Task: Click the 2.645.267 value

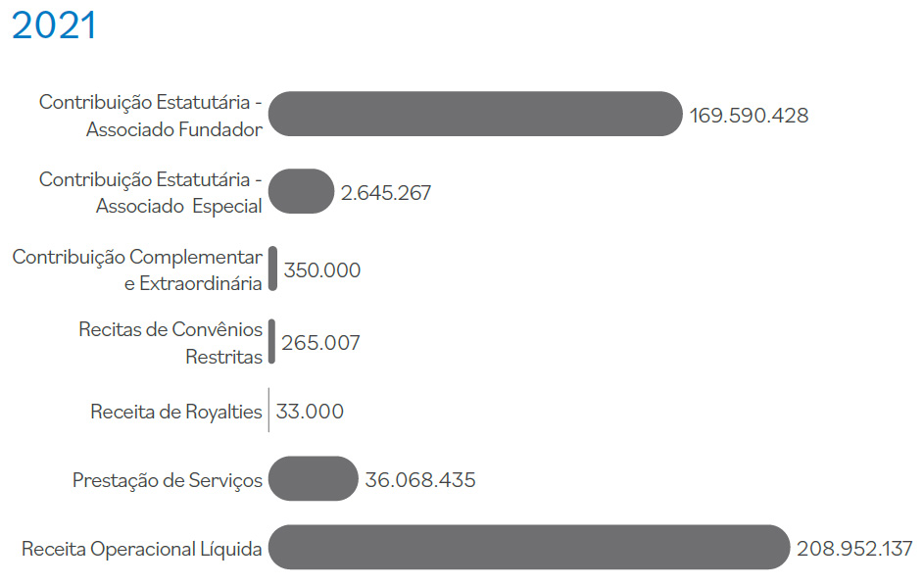Action: pyautogui.click(x=386, y=193)
